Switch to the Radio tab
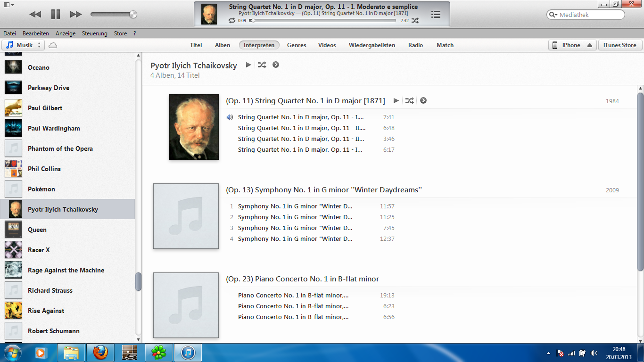The image size is (644, 362). click(416, 45)
